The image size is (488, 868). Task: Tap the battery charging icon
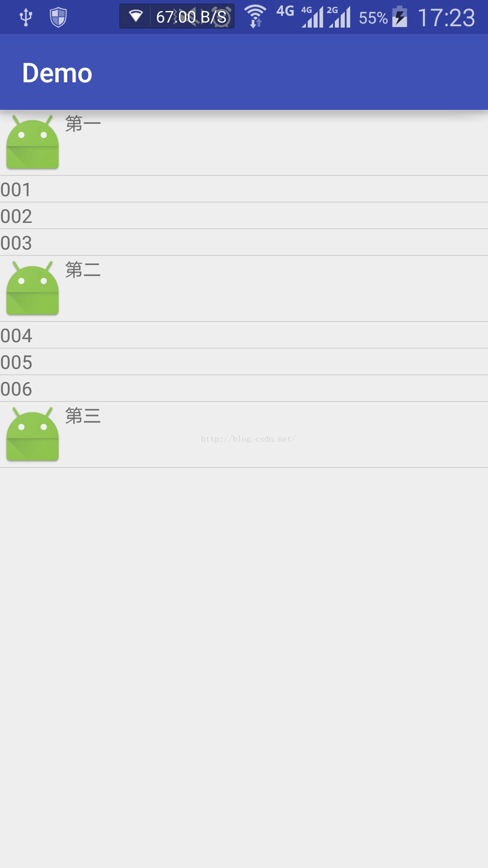click(399, 17)
